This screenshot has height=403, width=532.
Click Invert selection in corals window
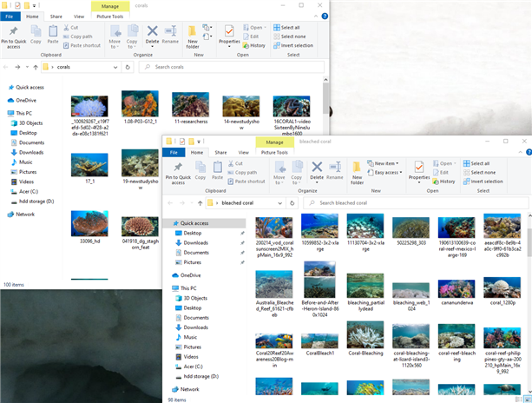(293, 45)
